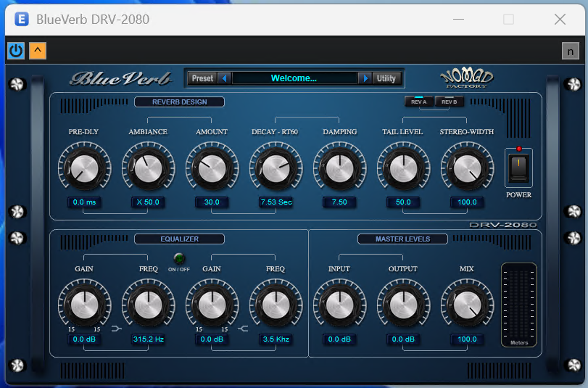Click the PRE-DLY knob

84,168
